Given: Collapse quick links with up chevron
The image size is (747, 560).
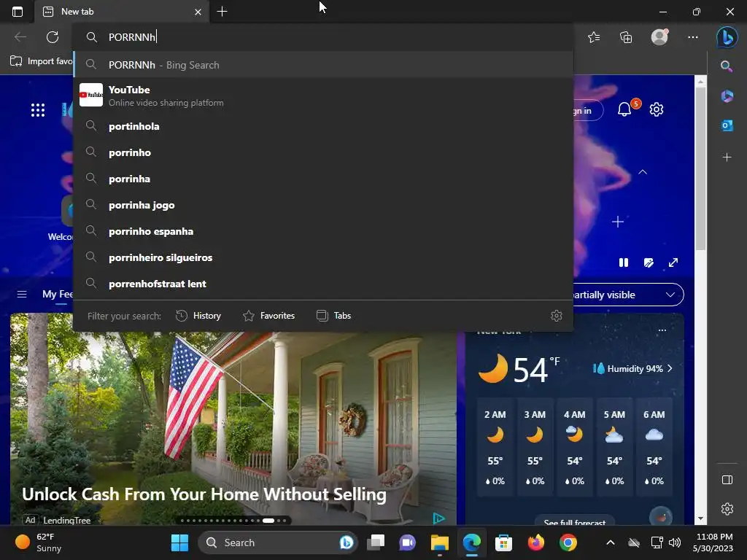Looking at the screenshot, I should pyautogui.click(x=643, y=172).
